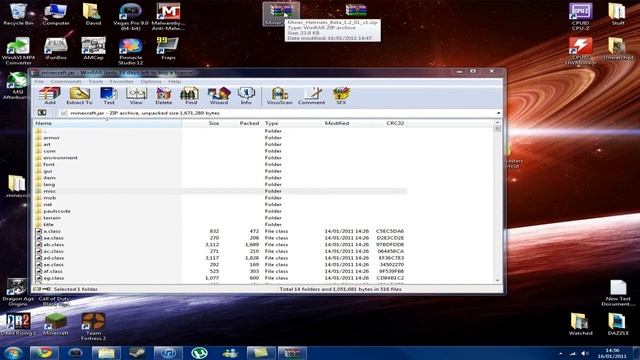640x360 pixels.
Task: Select the ab.class file row
Action: pos(220,244)
